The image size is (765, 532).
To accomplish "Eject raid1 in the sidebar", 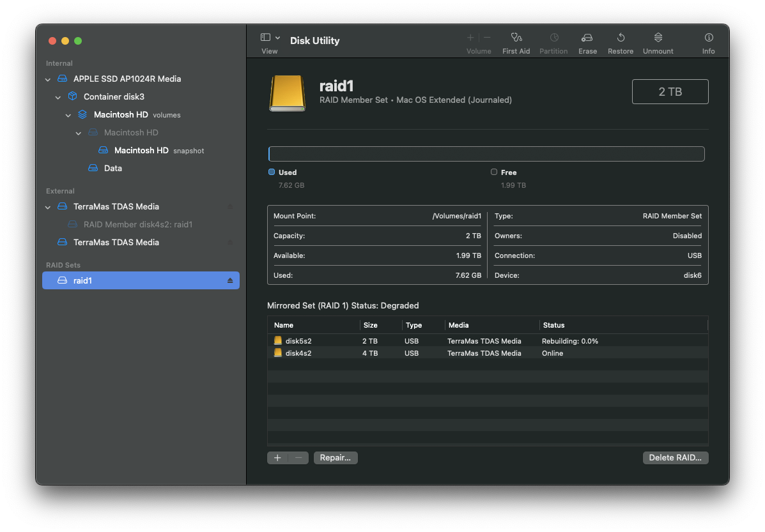I will (230, 280).
